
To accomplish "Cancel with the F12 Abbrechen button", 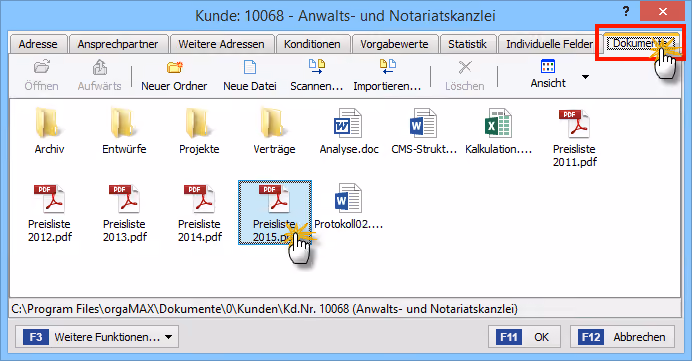I will (622, 337).
